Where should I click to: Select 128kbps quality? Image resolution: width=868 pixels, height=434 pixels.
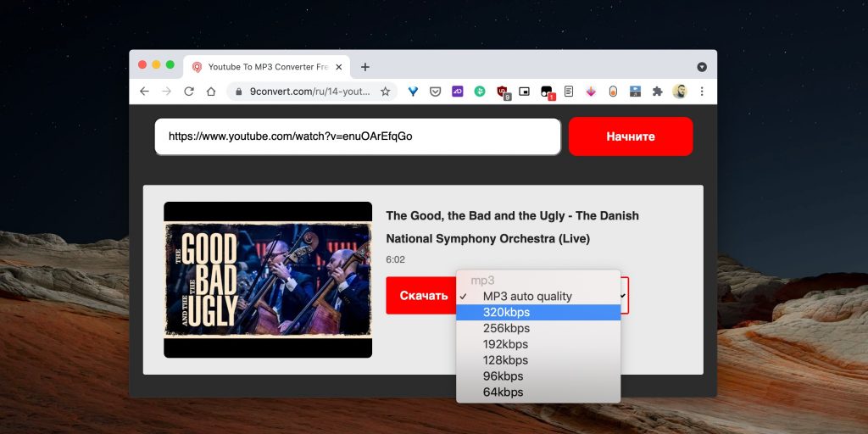coord(538,360)
